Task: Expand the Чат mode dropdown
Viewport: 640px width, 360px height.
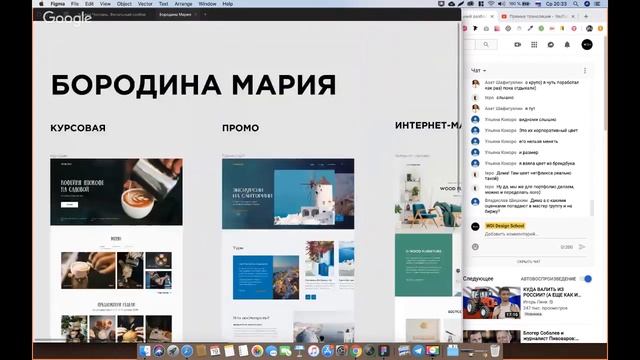Action: [x=478, y=71]
